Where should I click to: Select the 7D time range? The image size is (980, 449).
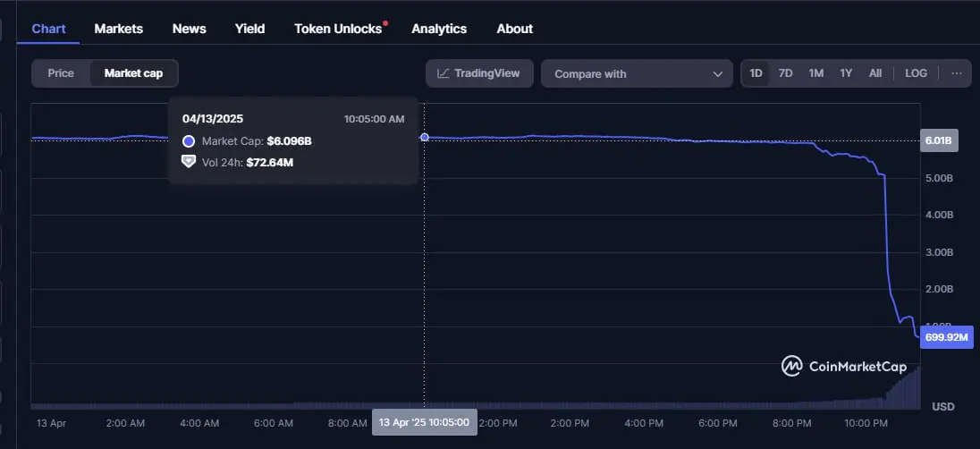tap(785, 73)
